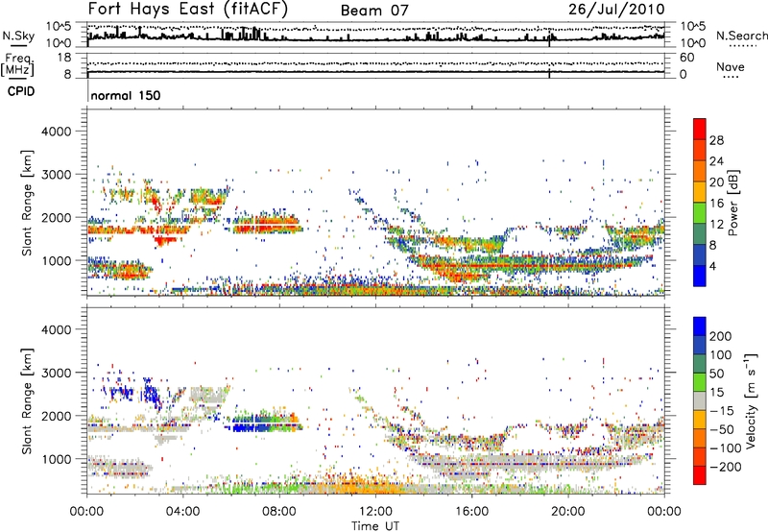Click 'Slant Range [km]' label of power panel

coord(27,203)
